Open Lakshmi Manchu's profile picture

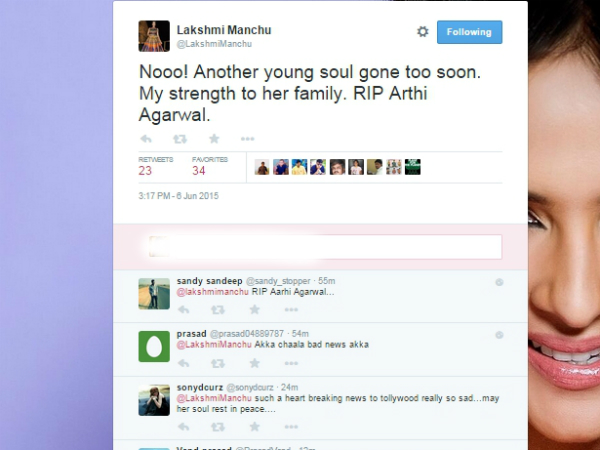click(x=154, y=36)
